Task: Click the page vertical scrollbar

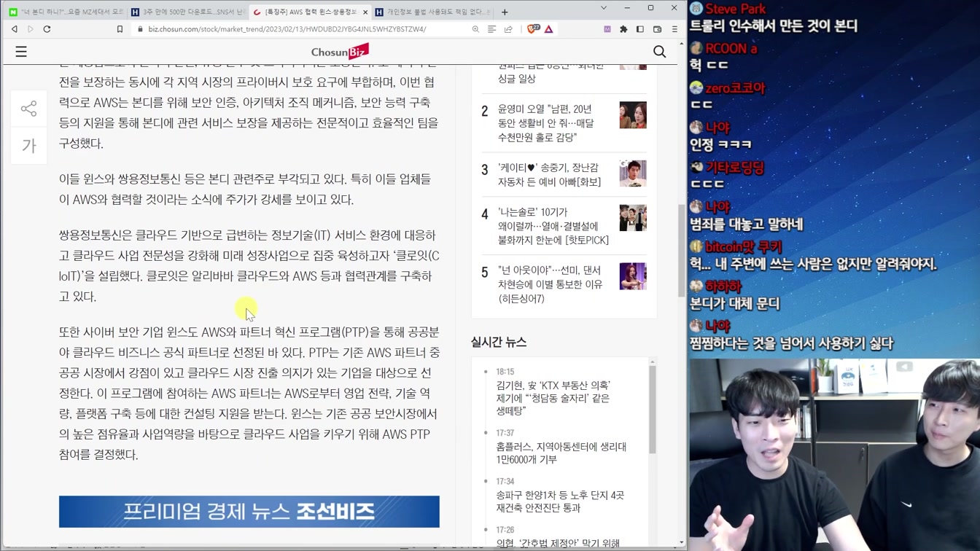Action: pos(682,249)
